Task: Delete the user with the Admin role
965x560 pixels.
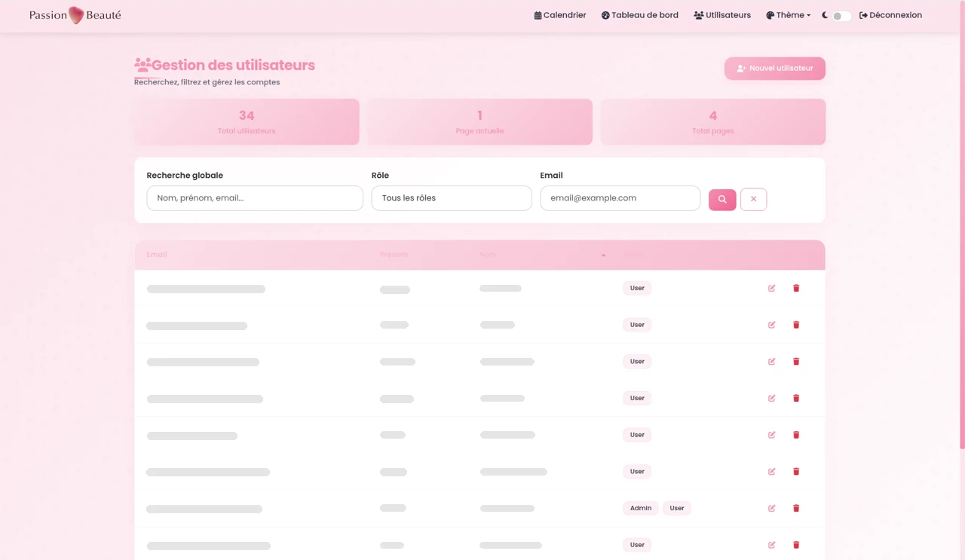Action: coord(796,508)
